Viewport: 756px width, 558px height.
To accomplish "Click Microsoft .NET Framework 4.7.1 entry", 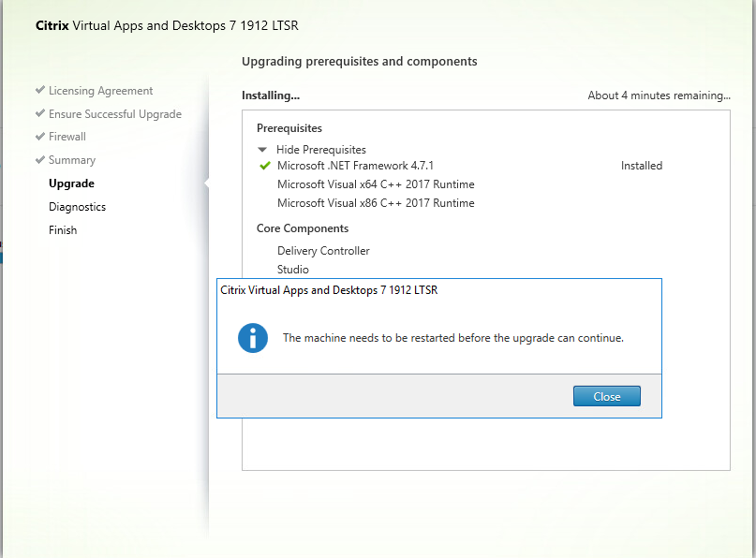I will pos(355,166).
